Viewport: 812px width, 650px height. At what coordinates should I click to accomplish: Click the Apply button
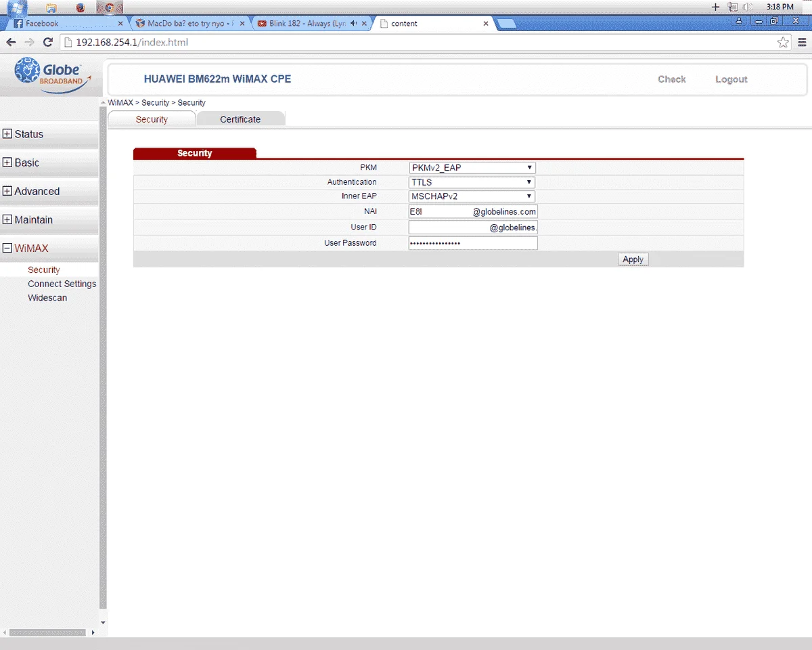click(633, 259)
